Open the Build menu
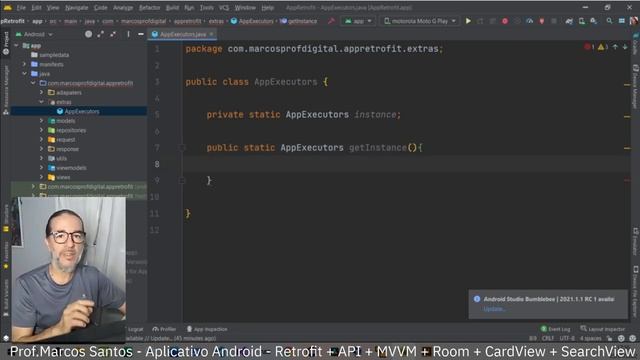This screenshot has width=640, height=360. (x=172, y=8)
